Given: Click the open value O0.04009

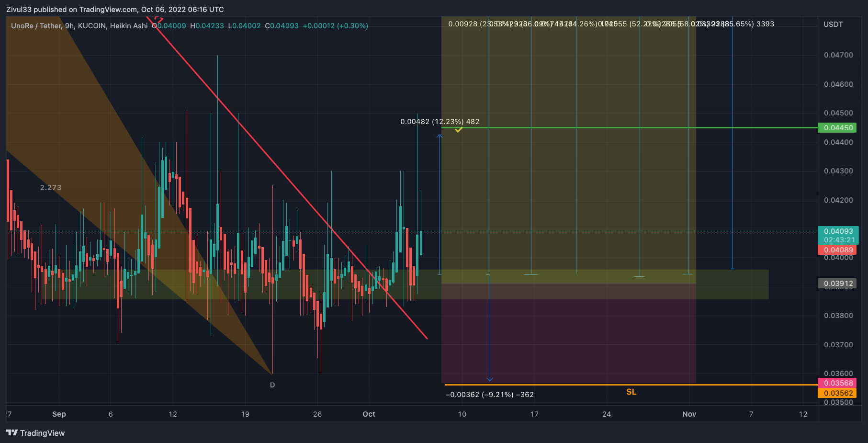Looking at the screenshot, I should pos(169,26).
